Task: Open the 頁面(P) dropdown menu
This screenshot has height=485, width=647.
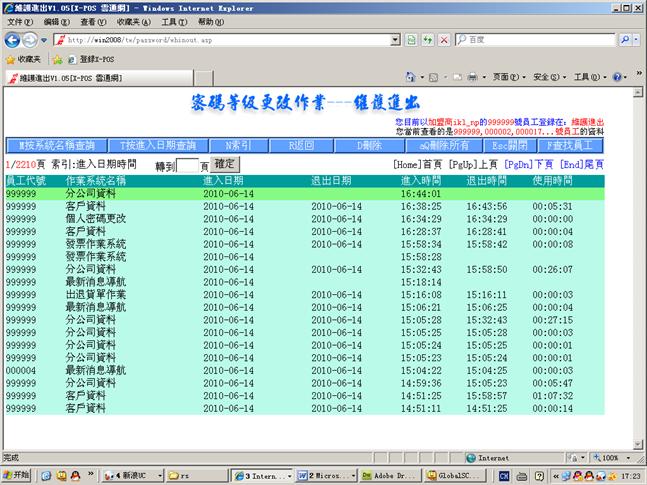Action: point(507,77)
